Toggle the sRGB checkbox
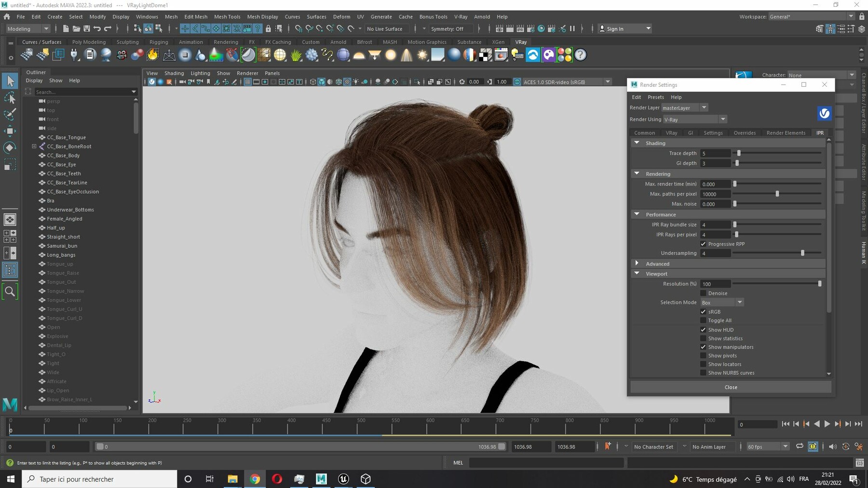 [703, 312]
